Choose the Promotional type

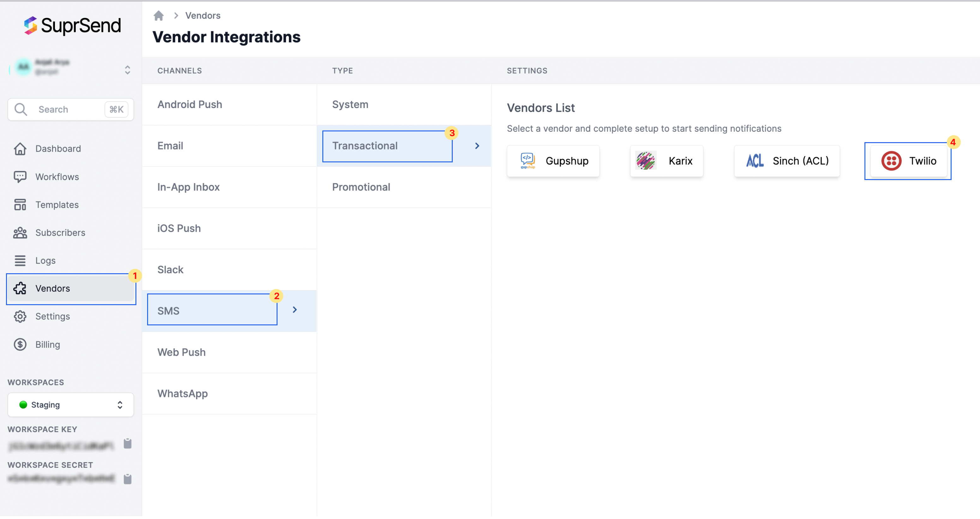click(361, 187)
